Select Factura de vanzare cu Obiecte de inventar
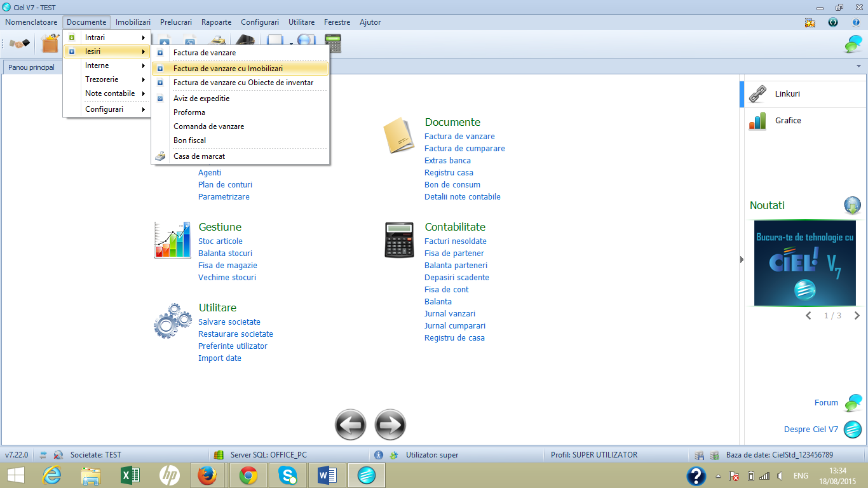 240,83
